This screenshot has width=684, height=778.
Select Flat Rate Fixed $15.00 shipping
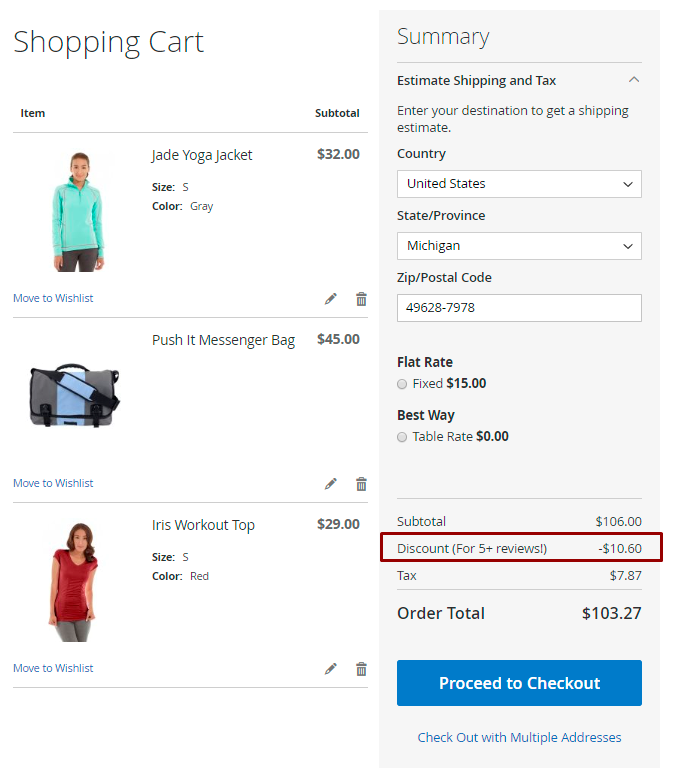(x=402, y=384)
